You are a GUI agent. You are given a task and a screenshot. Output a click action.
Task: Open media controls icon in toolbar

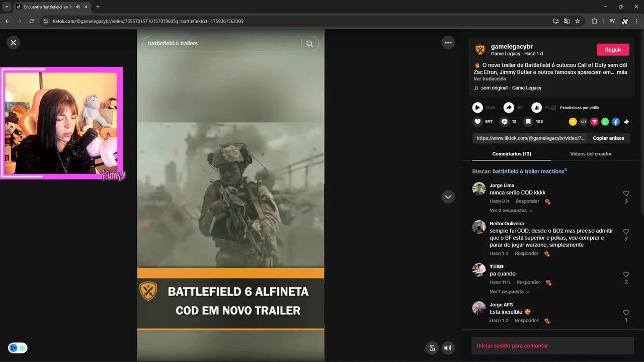point(612,21)
